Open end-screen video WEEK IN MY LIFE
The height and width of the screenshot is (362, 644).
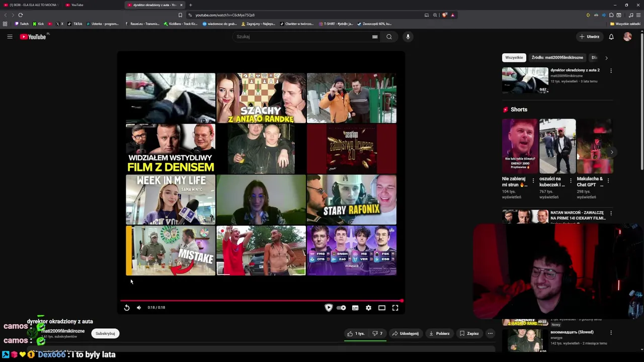pyautogui.click(x=171, y=200)
